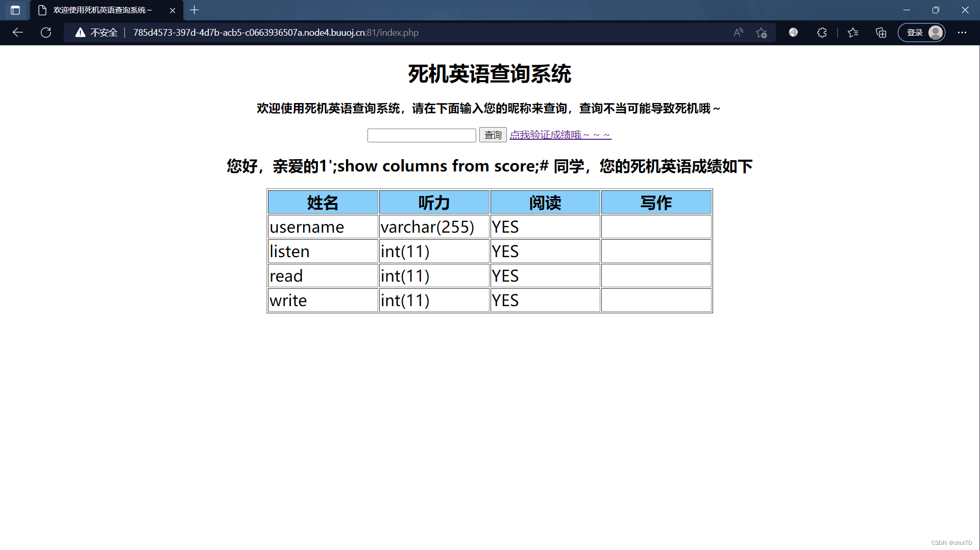This screenshot has height=550, width=980.
Task: Select the 欢迎使用死机英语查询系统 browser tab
Action: (100, 10)
